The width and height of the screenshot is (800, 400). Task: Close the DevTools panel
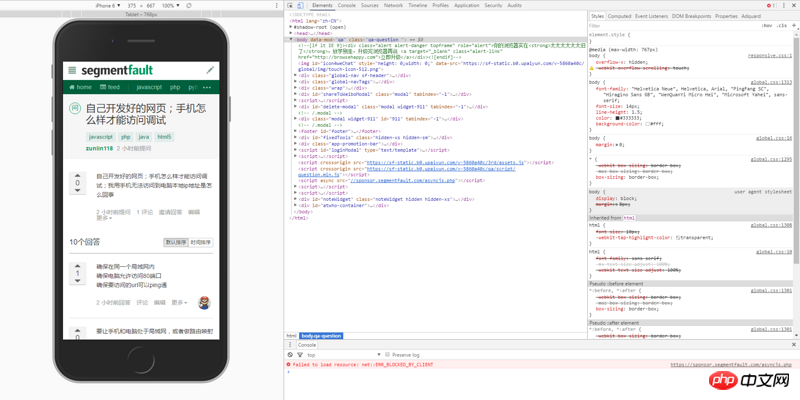(794, 5)
